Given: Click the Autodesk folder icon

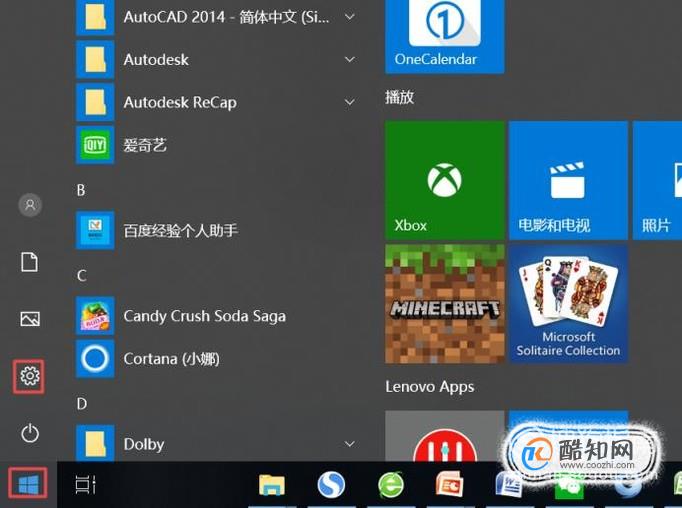Looking at the screenshot, I should [x=95, y=59].
